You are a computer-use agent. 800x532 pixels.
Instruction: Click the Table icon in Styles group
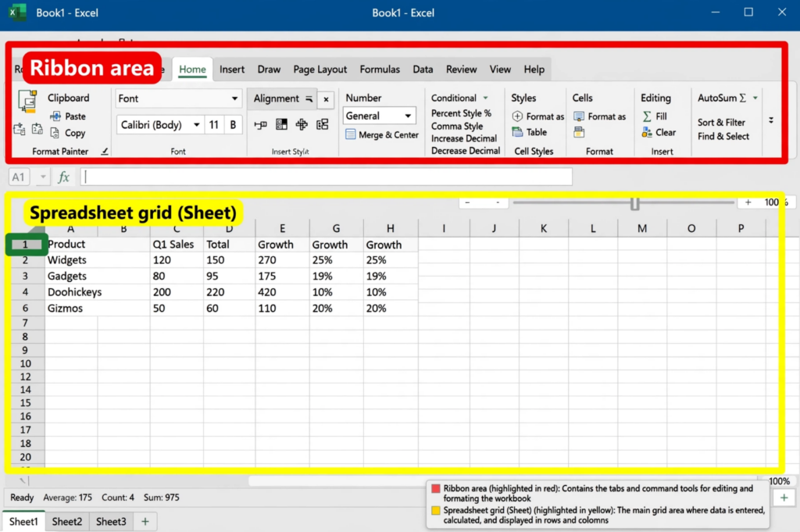(x=517, y=132)
